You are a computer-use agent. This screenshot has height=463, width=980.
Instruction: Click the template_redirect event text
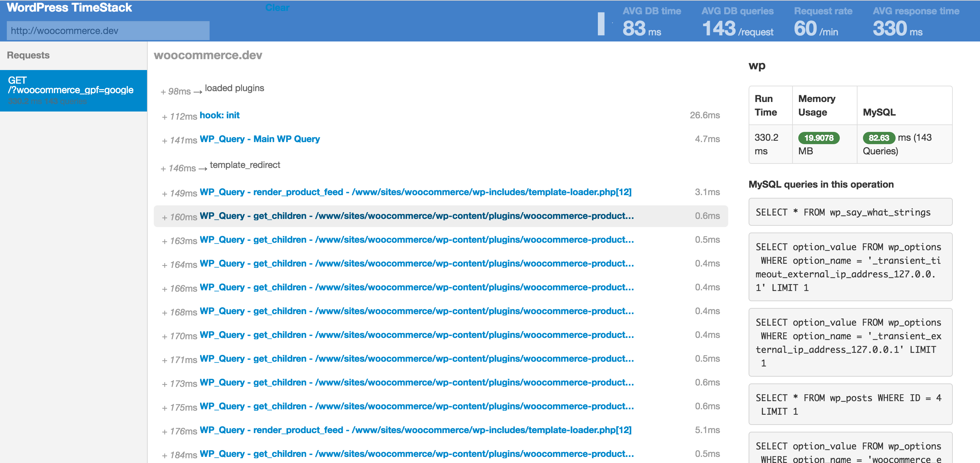coord(245,165)
